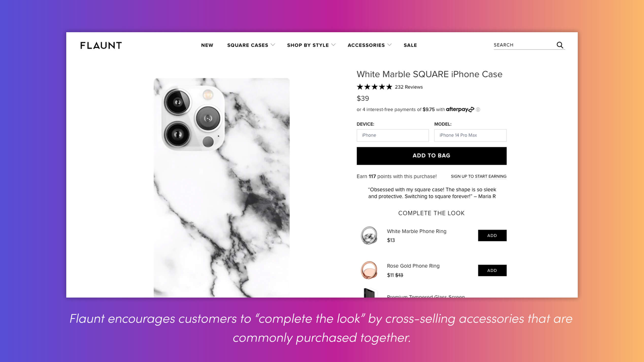Go to the New menu item

coord(207,45)
